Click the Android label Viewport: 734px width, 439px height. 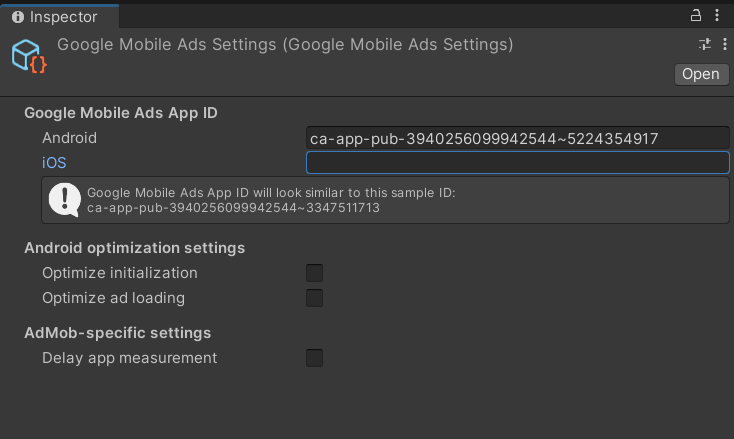click(x=69, y=138)
